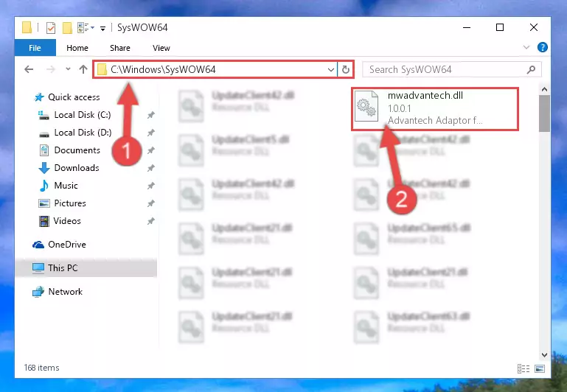Click the Forward navigation arrow

[51, 69]
